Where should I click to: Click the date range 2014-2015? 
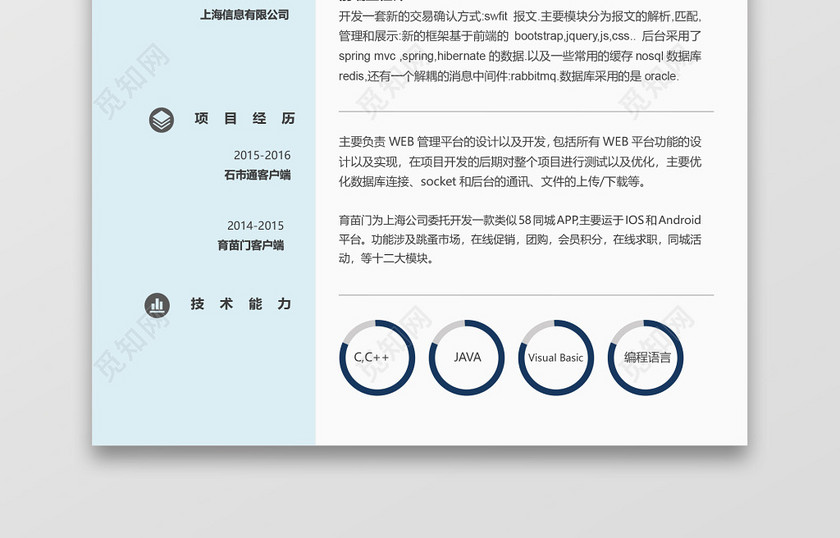pyautogui.click(x=256, y=226)
